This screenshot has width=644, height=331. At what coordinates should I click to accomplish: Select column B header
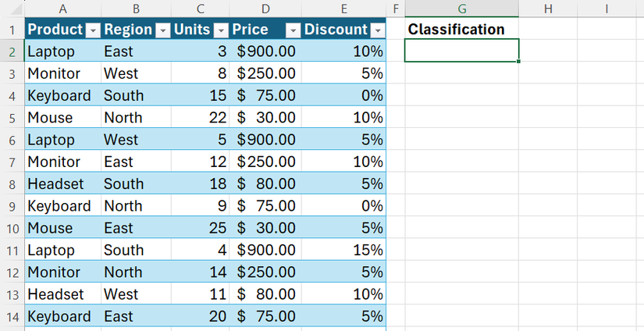pos(136,9)
